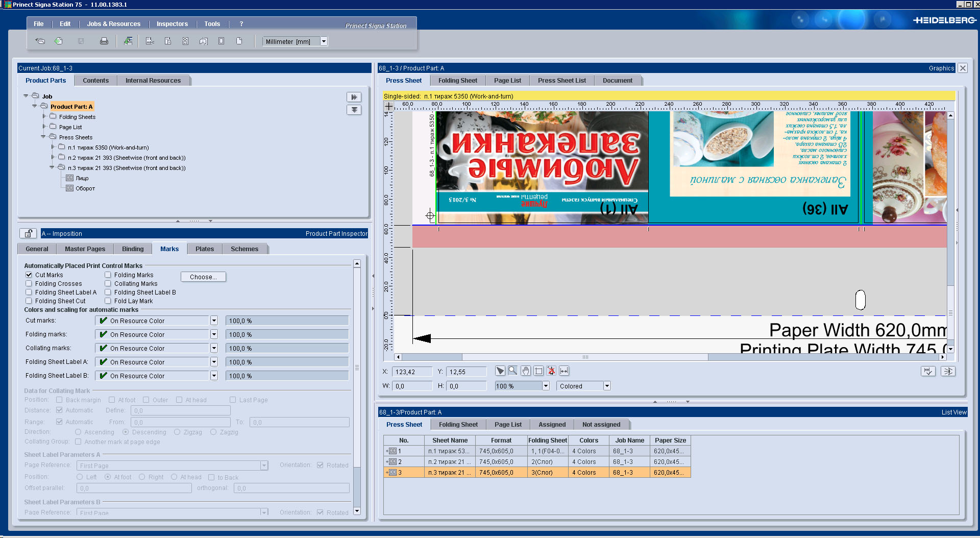Click the right-arrow panel icon at graphic bottom right
Screen dimensions: 980x538
pyautogui.click(x=948, y=371)
